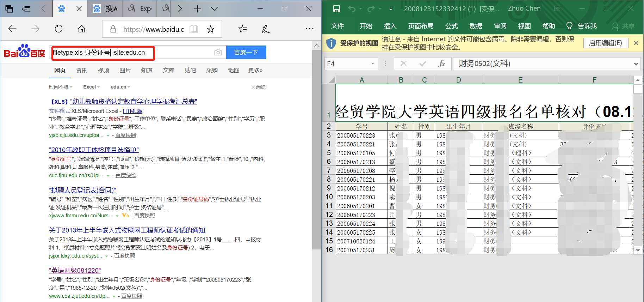Open the Excel 开始 ribbon tab

tap(366, 26)
